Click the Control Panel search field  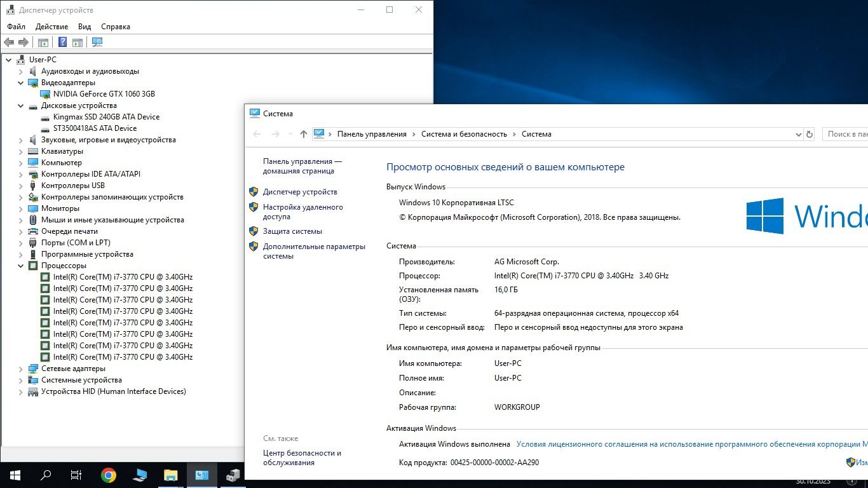click(x=846, y=134)
